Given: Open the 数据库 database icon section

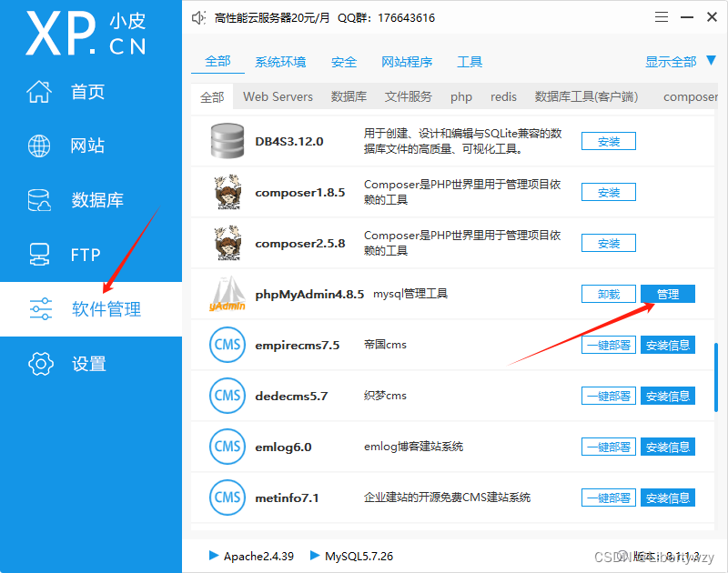Looking at the screenshot, I should click(x=39, y=200).
